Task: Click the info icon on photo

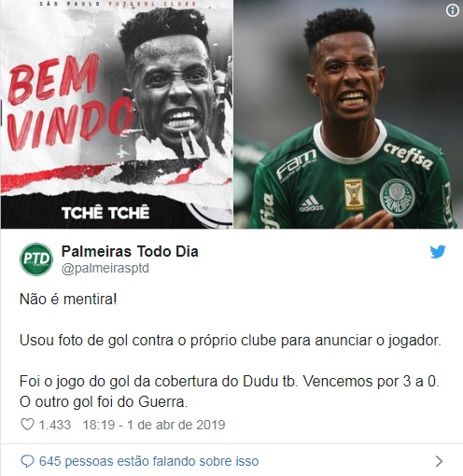Action: [453, 11]
